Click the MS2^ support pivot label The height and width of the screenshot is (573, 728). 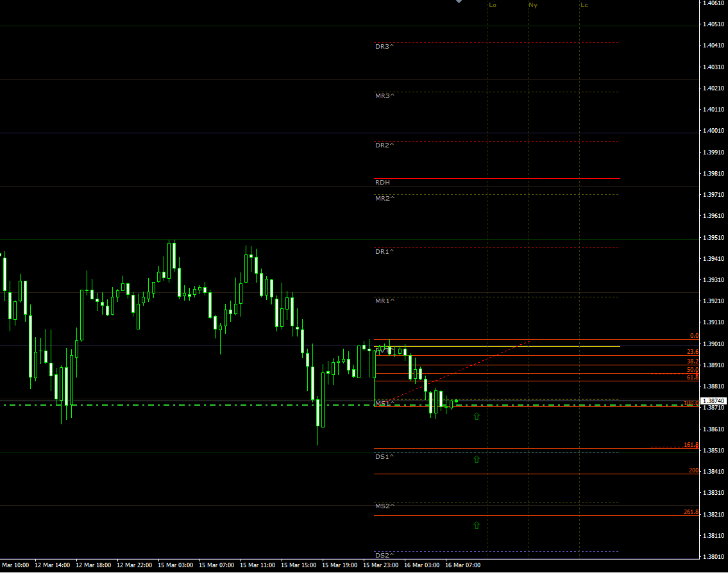tap(385, 505)
